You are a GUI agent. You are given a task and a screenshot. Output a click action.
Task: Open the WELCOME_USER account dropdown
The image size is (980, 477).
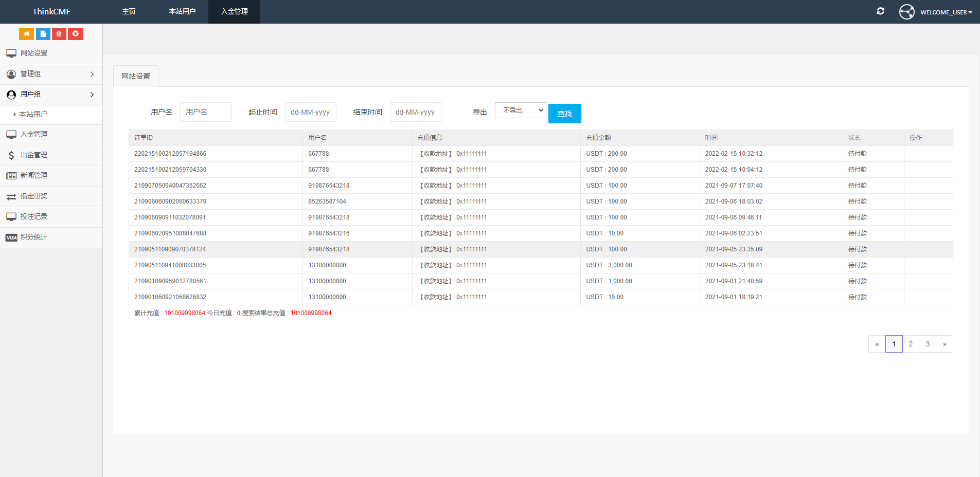(946, 12)
